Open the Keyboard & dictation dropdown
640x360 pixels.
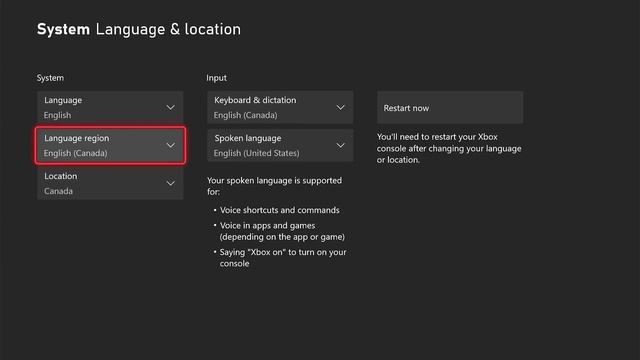point(280,107)
